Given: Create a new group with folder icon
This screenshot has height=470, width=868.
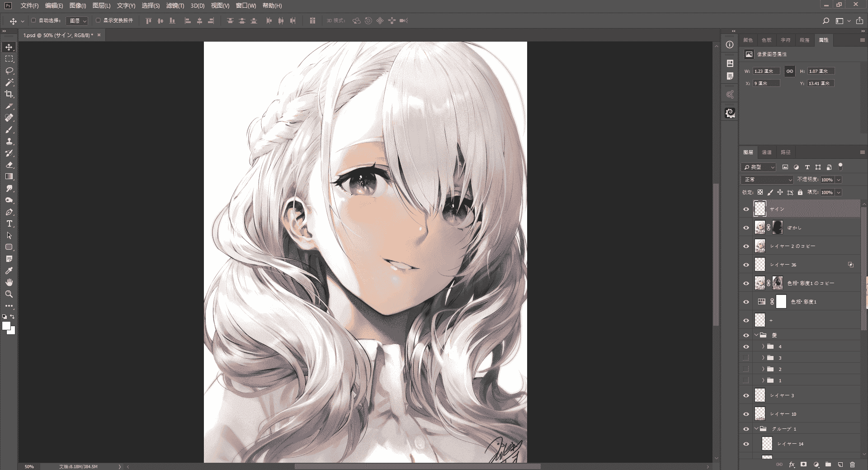Looking at the screenshot, I should click(828, 465).
